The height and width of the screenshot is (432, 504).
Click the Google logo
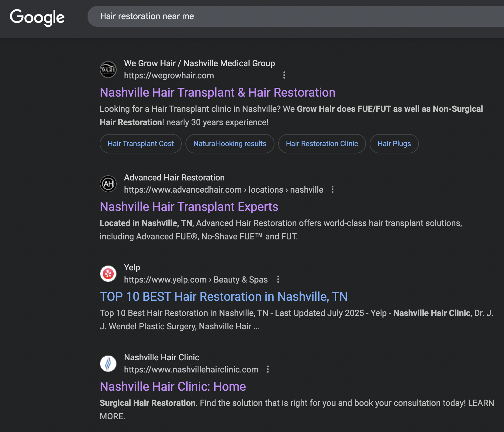pos(37,17)
